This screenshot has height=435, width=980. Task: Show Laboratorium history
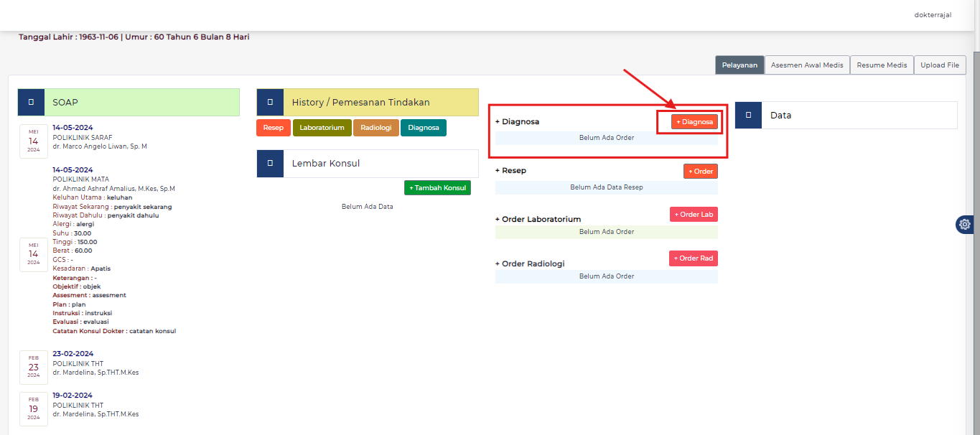point(322,128)
